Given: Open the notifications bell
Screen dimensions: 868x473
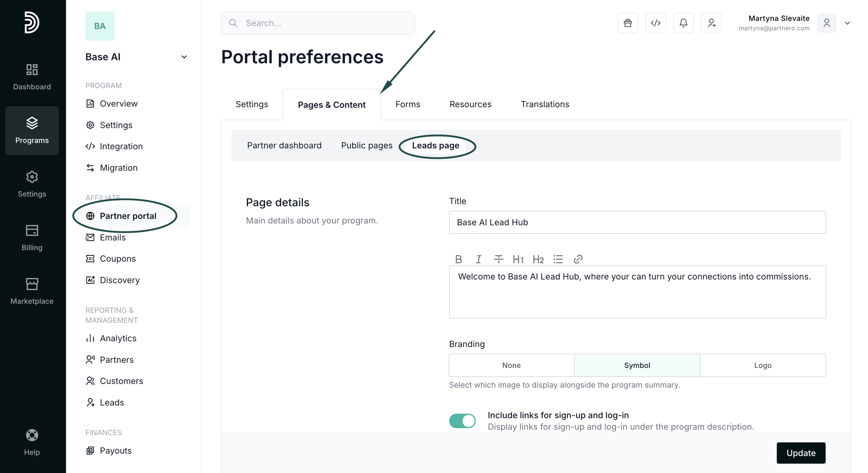Looking at the screenshot, I should (x=683, y=23).
